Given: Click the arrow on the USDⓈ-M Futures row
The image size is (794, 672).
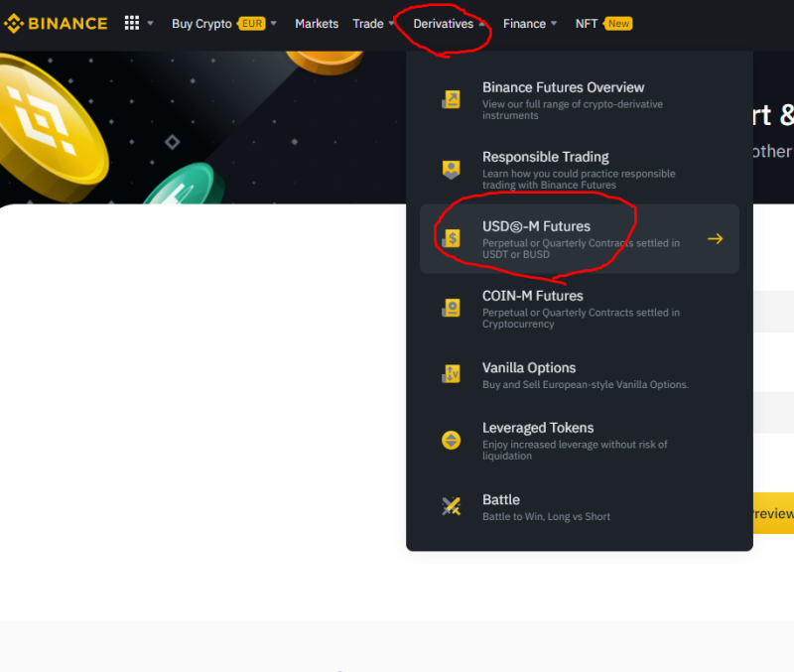Looking at the screenshot, I should pyautogui.click(x=715, y=238).
